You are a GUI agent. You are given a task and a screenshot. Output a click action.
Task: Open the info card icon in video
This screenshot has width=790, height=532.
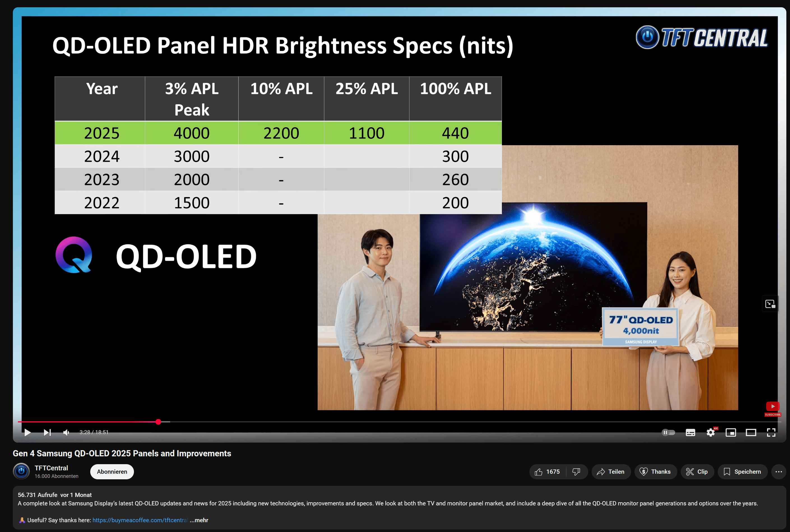click(x=770, y=304)
